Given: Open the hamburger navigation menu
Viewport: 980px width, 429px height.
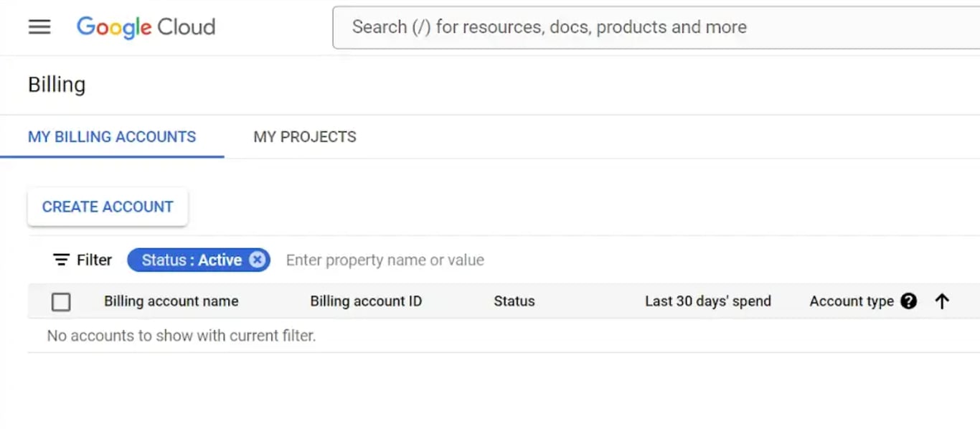Looking at the screenshot, I should pos(39,27).
